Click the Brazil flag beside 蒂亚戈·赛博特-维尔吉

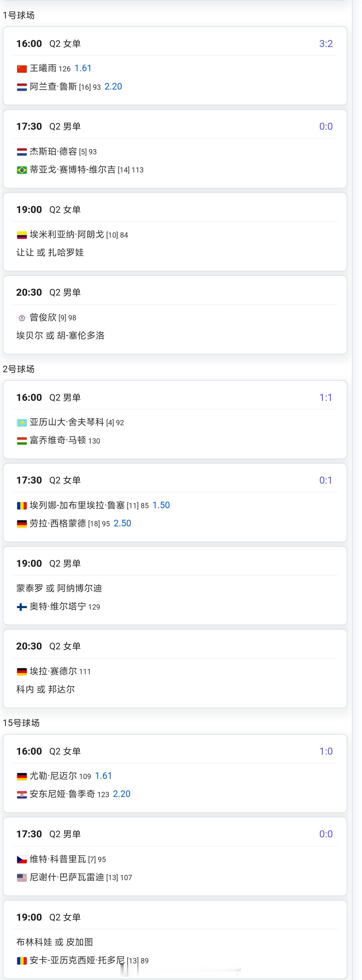[x=22, y=171]
